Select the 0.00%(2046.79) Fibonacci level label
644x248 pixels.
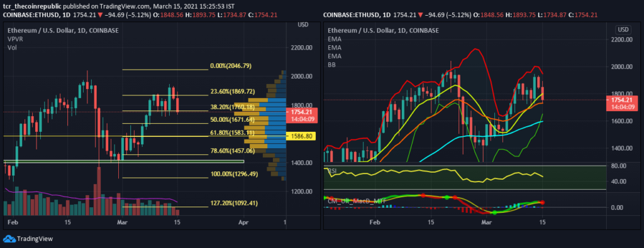(x=231, y=65)
